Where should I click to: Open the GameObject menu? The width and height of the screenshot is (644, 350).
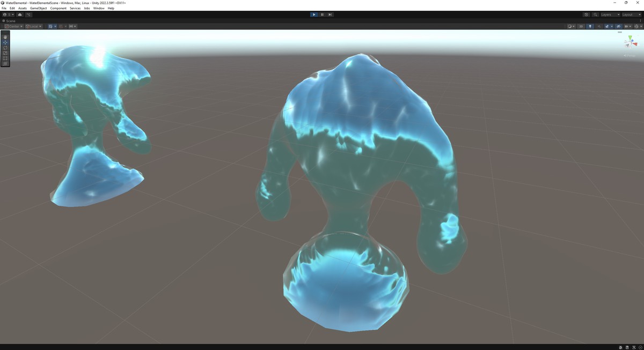[39, 9]
